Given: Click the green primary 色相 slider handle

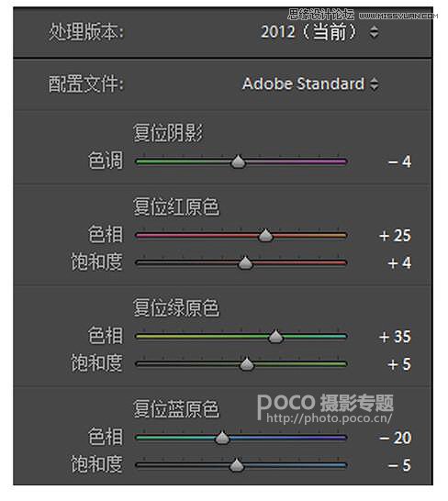Looking at the screenshot, I should point(275,337).
